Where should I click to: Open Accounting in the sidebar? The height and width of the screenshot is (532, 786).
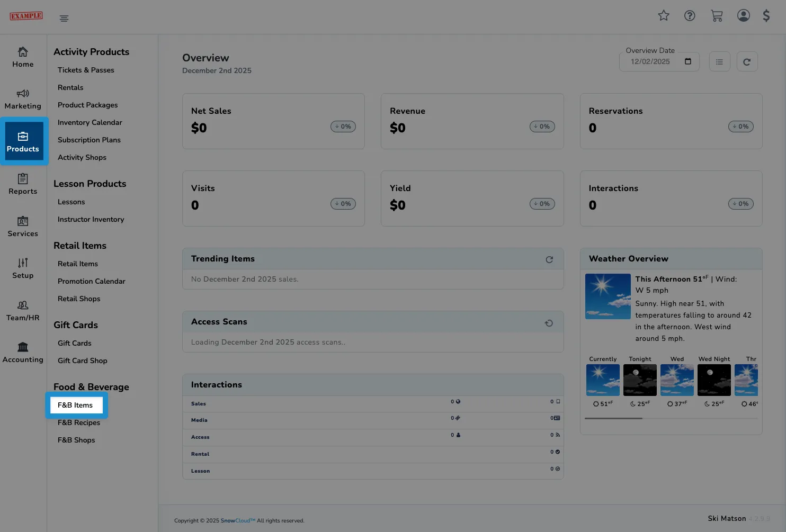(x=23, y=353)
